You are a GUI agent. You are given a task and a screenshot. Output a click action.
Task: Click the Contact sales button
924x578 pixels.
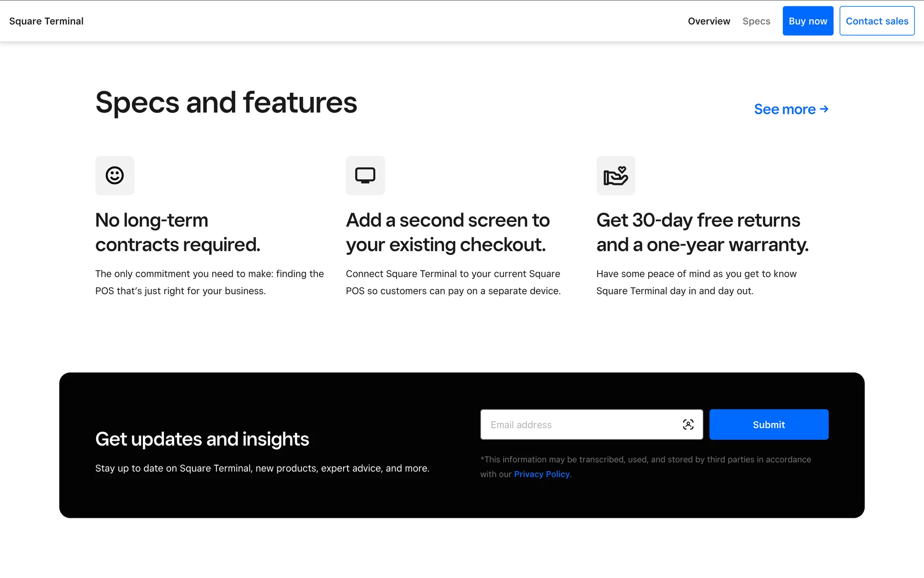point(876,21)
